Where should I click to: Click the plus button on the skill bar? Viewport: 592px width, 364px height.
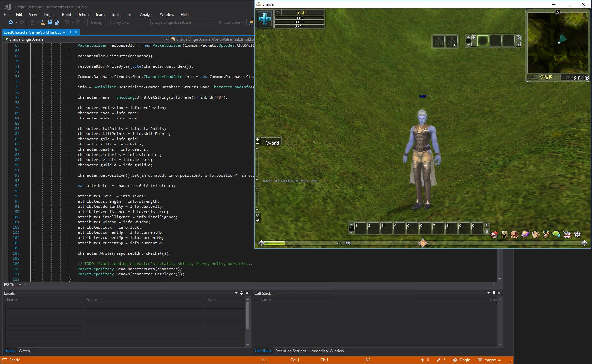pyautogui.click(x=486, y=225)
